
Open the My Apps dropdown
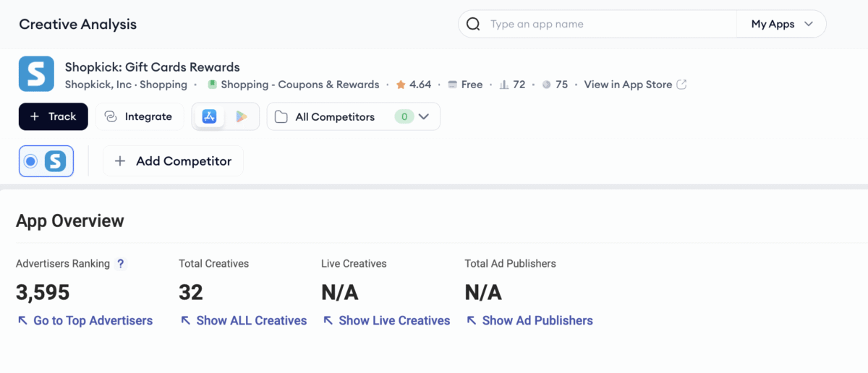[781, 24]
